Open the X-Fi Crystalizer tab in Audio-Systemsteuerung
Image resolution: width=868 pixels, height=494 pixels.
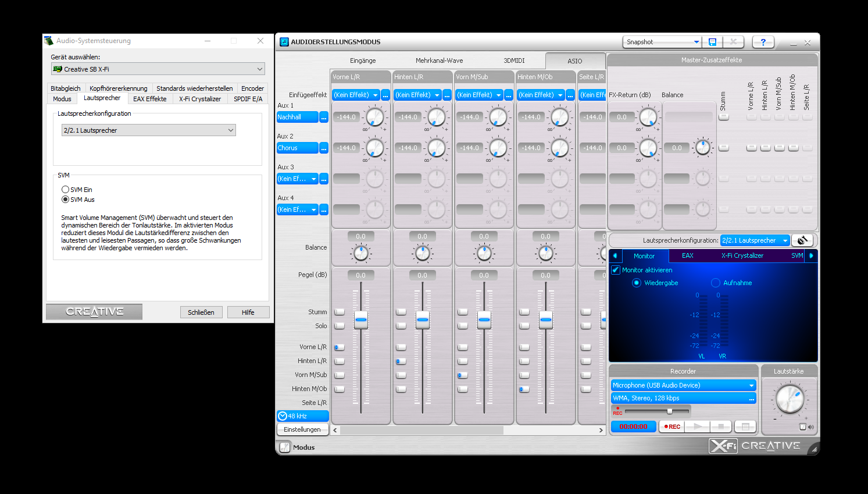(x=200, y=99)
